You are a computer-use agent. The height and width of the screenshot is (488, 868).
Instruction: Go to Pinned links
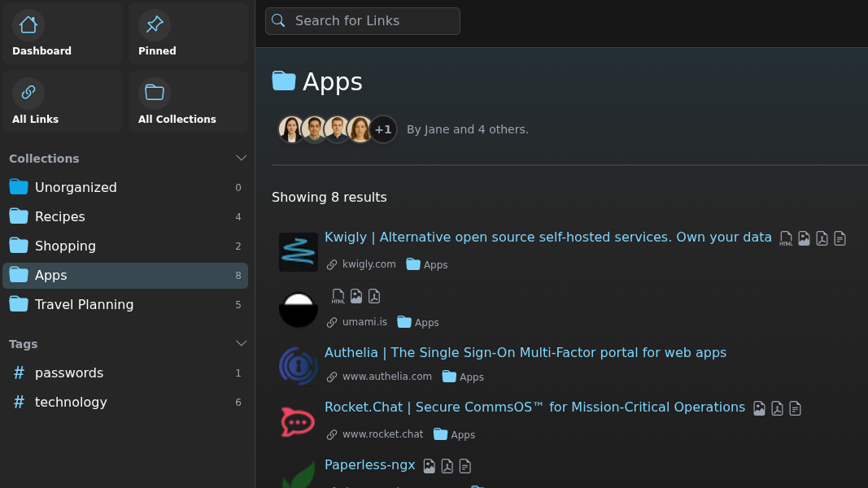(188, 33)
